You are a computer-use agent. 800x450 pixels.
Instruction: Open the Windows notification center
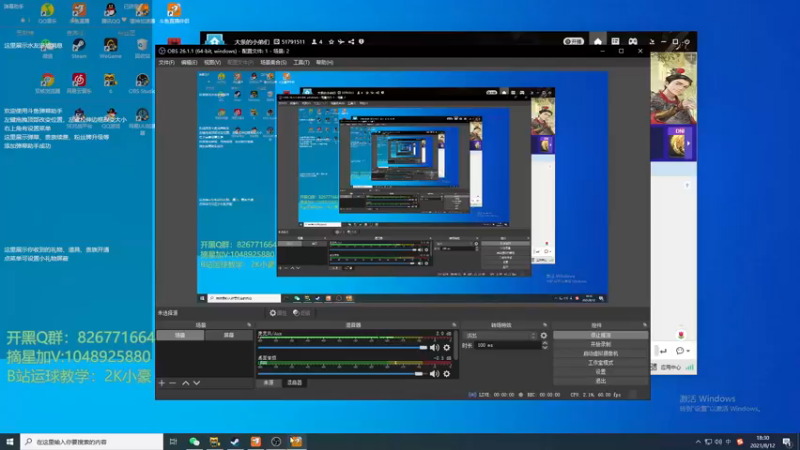point(787,442)
